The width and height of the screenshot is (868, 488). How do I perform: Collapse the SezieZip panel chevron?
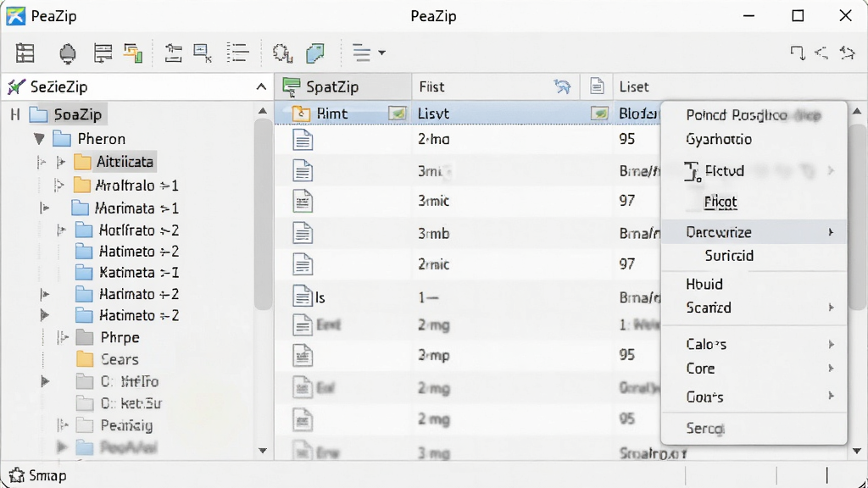(x=261, y=87)
